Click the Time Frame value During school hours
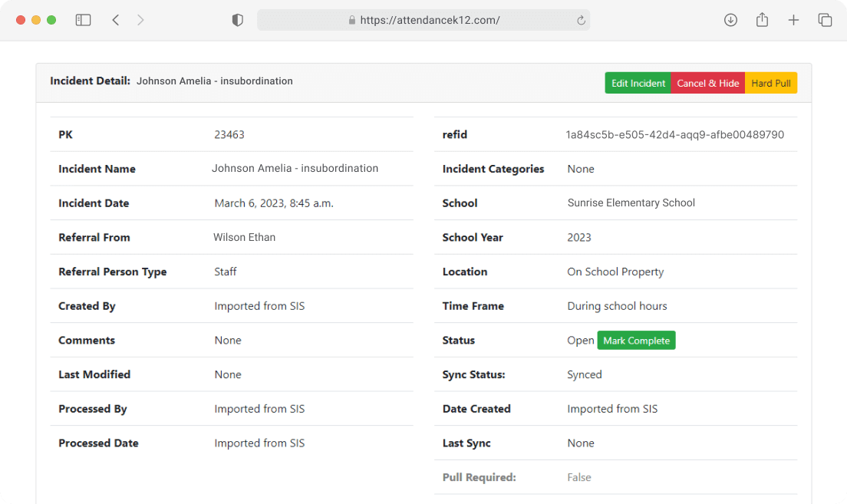This screenshot has height=504, width=847. coord(617,306)
